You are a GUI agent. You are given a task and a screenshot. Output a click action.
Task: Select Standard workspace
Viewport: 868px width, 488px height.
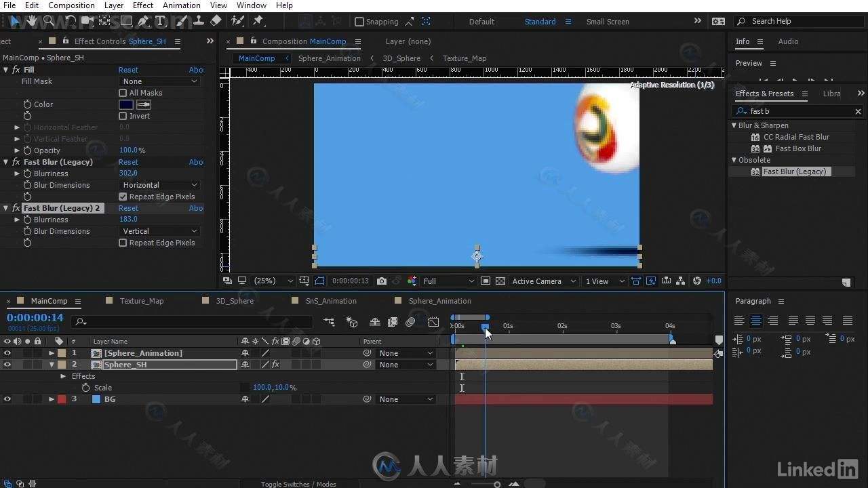pos(540,22)
